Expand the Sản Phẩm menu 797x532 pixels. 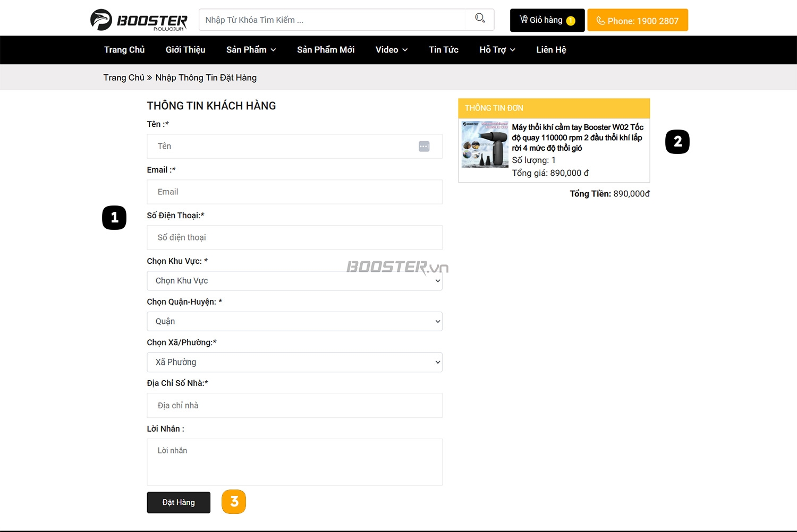[251, 50]
